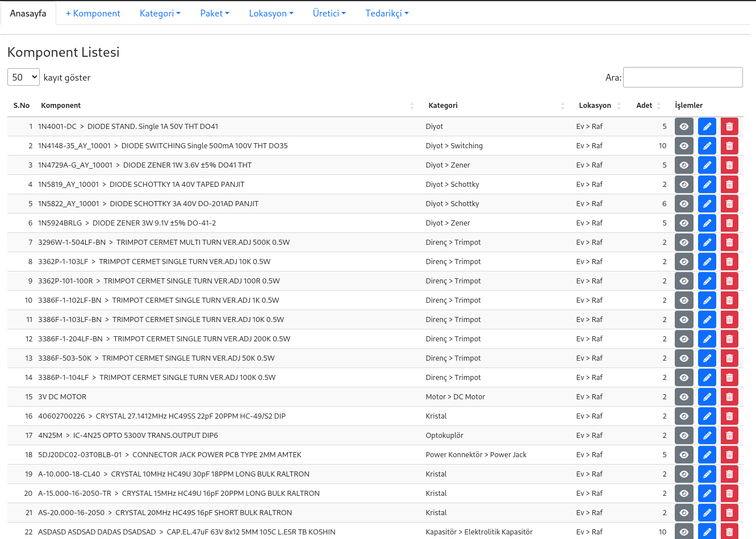Open the Tedarikçi dropdown menu
The height and width of the screenshot is (539, 756).
[x=387, y=13]
